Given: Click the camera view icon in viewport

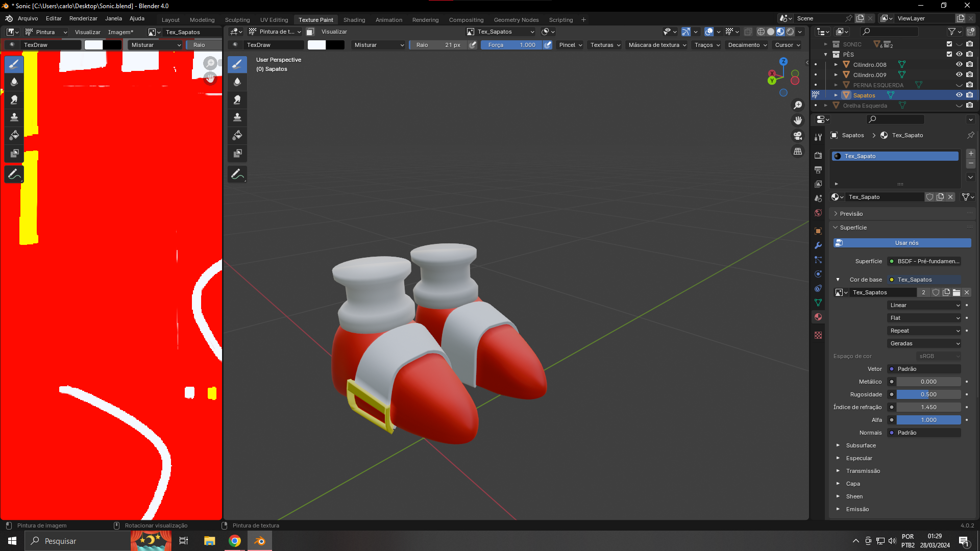Looking at the screenshot, I should tap(798, 136).
